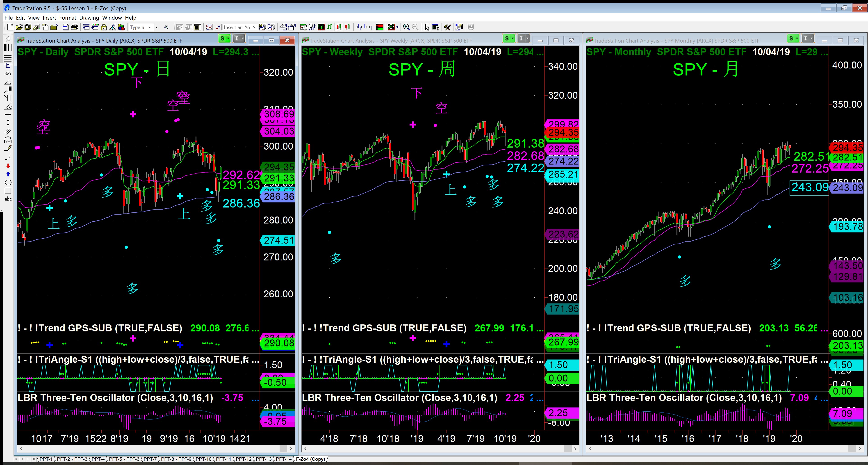The height and width of the screenshot is (465, 868).
Task: Switch to the PPT-1 workspace tab
Action: coord(46,459)
